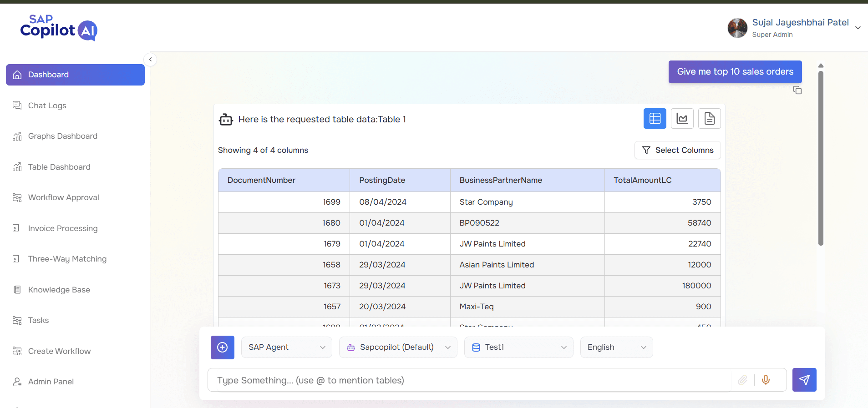The height and width of the screenshot is (408, 868).
Task: Click the PostingDate column header
Action: tap(400, 180)
